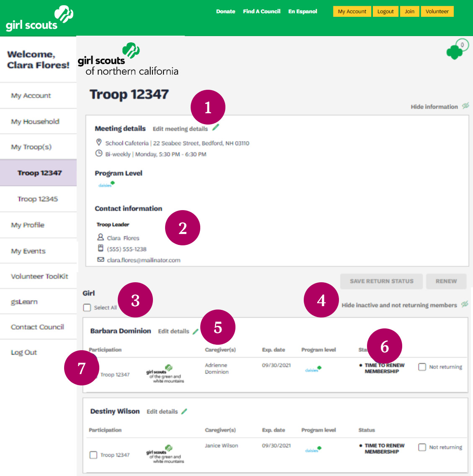Select Troop 12345 in the sidebar
This screenshot has height=476, width=473.
(x=38, y=199)
